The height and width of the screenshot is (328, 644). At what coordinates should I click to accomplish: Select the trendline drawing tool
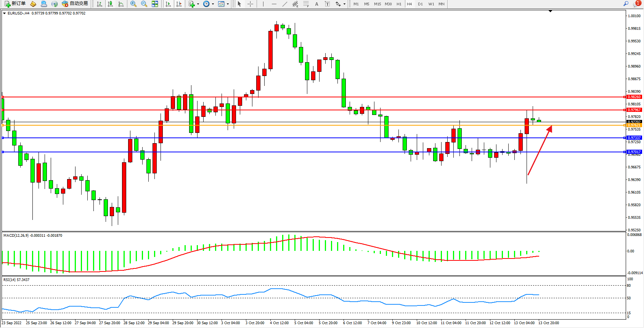point(285,4)
